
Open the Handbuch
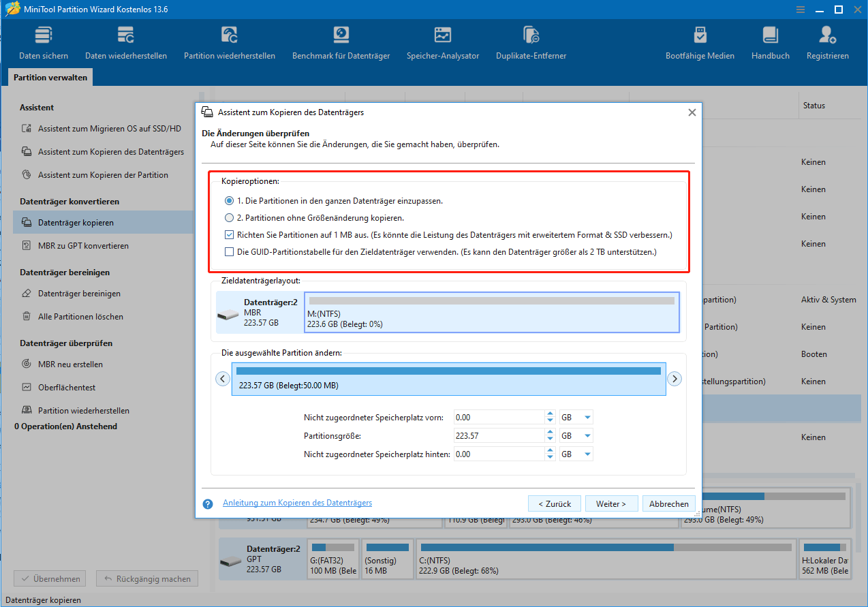click(771, 43)
